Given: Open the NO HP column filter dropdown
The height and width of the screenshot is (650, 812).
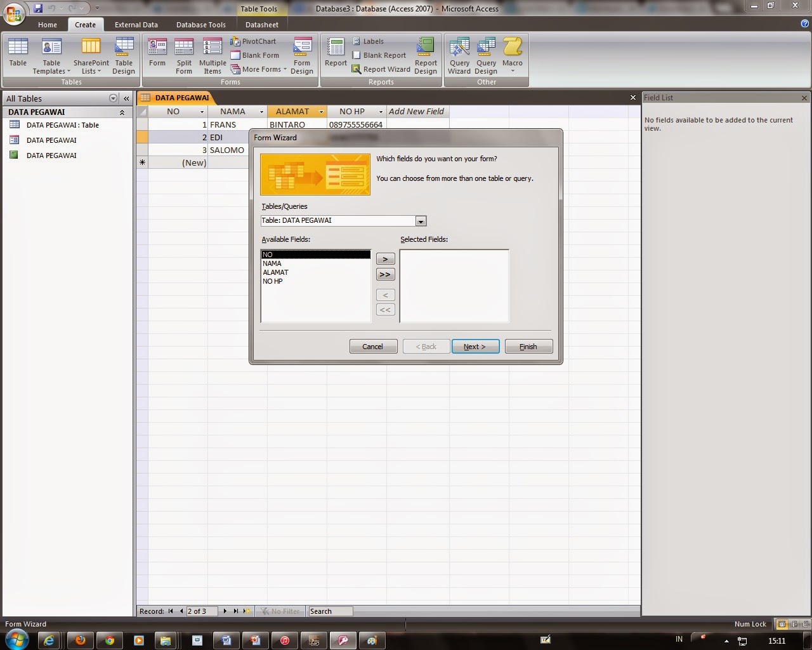Looking at the screenshot, I should tap(381, 112).
